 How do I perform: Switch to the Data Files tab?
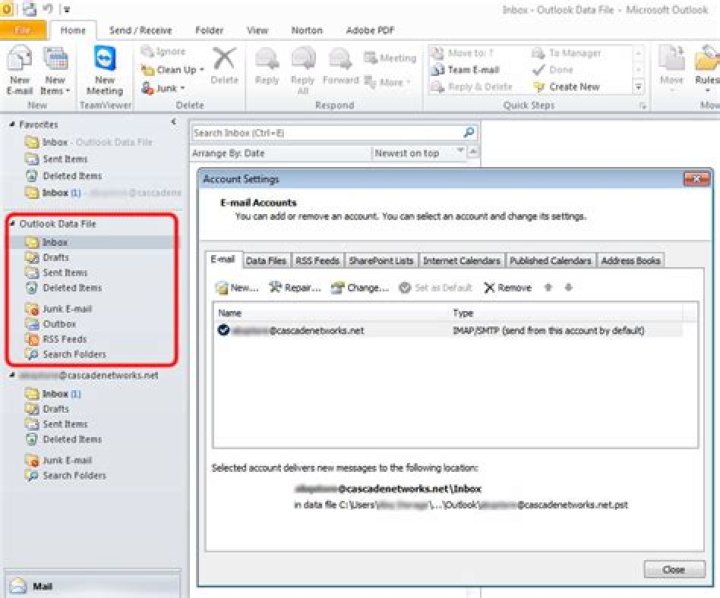tap(265, 261)
